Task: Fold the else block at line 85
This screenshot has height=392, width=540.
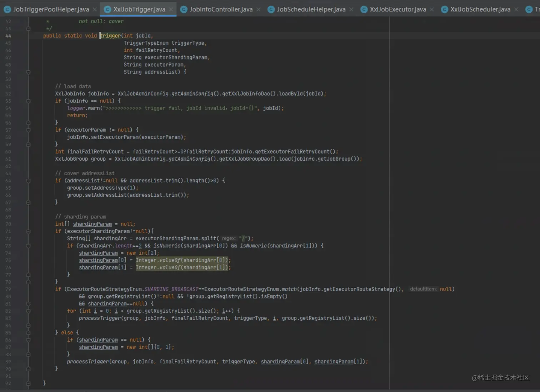Action: pos(29,333)
